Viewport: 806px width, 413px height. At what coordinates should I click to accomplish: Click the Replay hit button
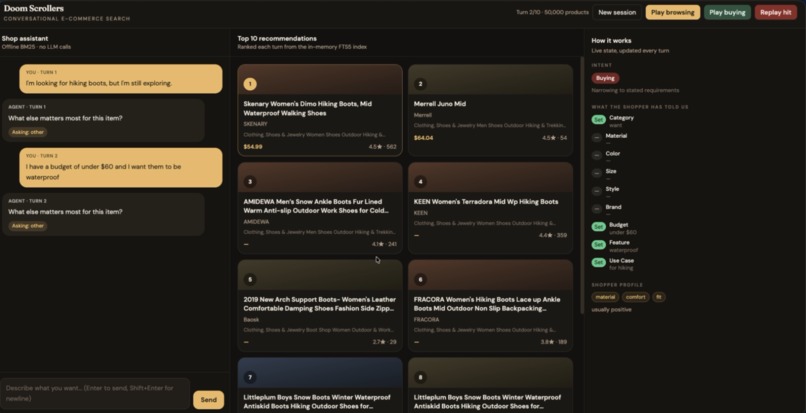pyautogui.click(x=775, y=12)
